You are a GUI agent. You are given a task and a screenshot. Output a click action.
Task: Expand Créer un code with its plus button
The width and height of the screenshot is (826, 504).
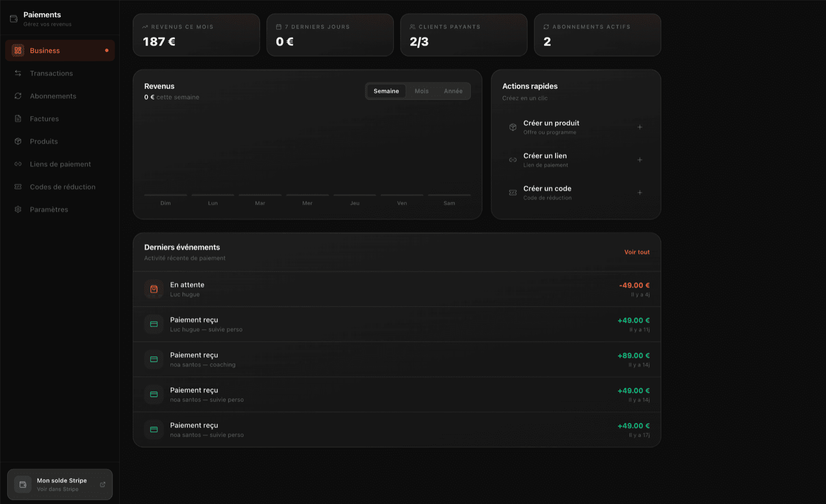pos(640,192)
